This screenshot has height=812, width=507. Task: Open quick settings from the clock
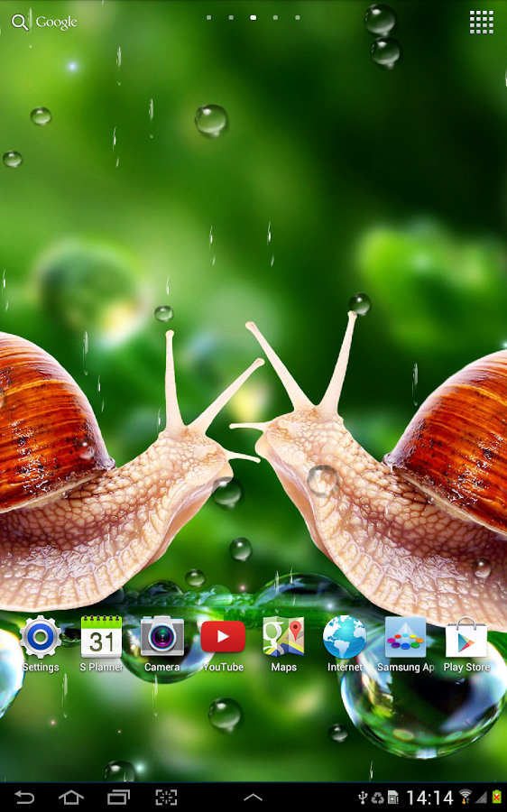coord(429,798)
